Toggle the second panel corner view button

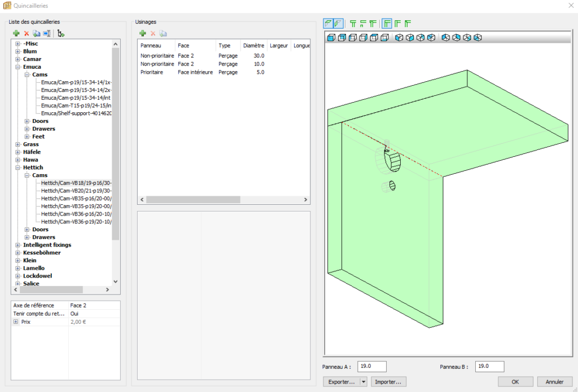pyautogui.click(x=338, y=23)
